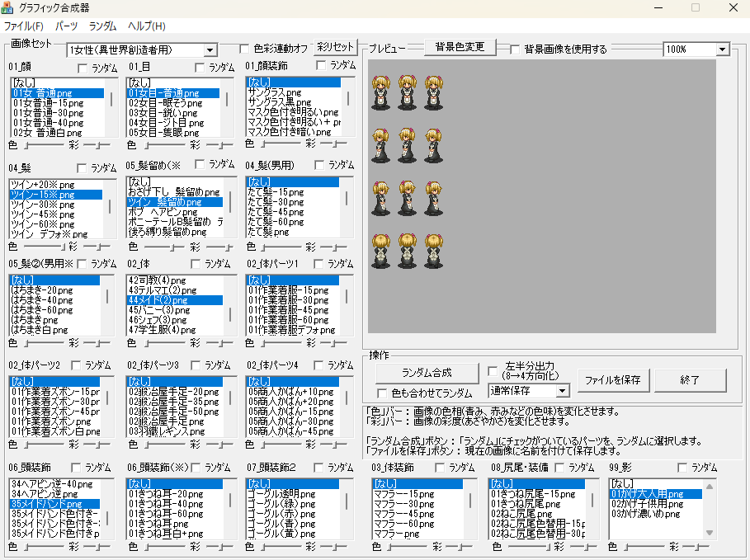Click the 色 slider under 01_顔
Viewport: 750px width, 560px height.
pyautogui.click(x=40, y=144)
